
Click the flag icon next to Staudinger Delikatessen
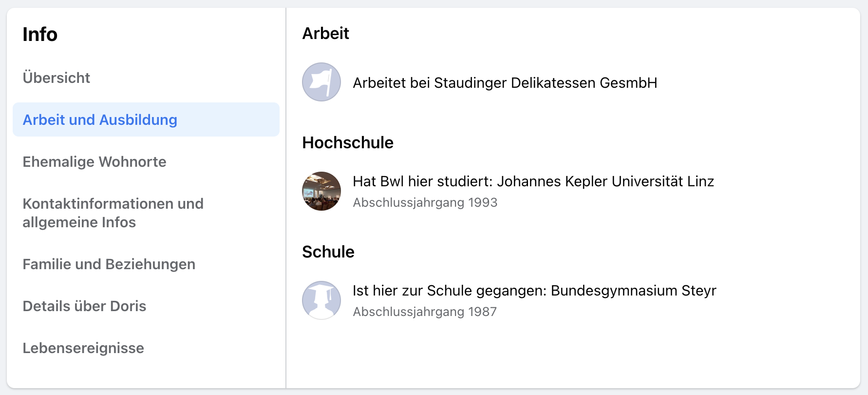pyautogui.click(x=321, y=82)
